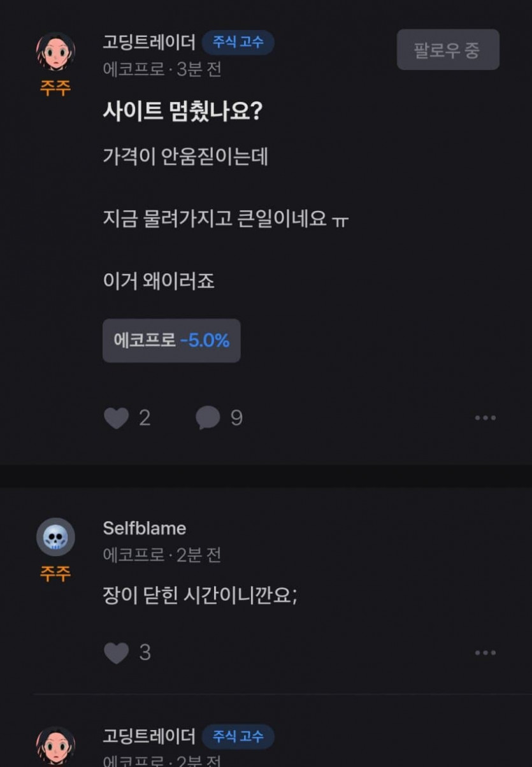The width and height of the screenshot is (532, 767).
Task: Open comments via speech bubble icon showing 9
Action: point(208,419)
